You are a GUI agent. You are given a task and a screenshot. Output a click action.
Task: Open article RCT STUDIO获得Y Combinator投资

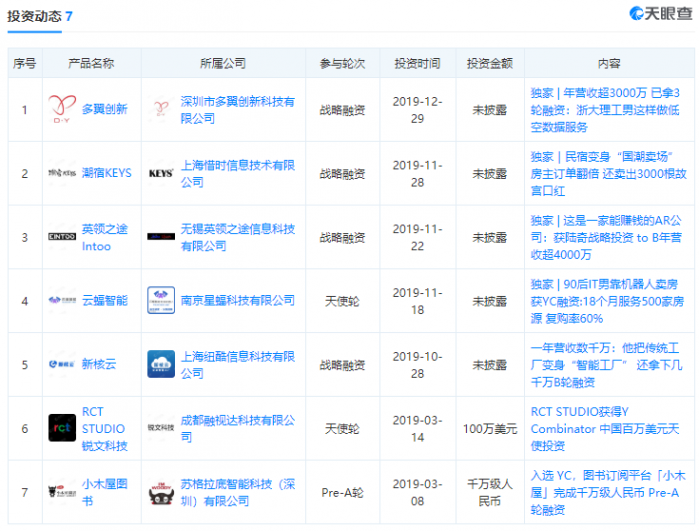pos(605,428)
